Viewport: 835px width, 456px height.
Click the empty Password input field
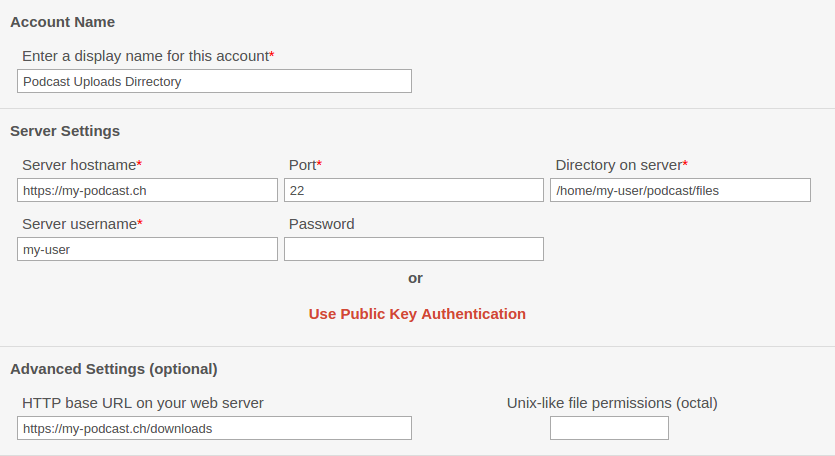[x=414, y=249]
